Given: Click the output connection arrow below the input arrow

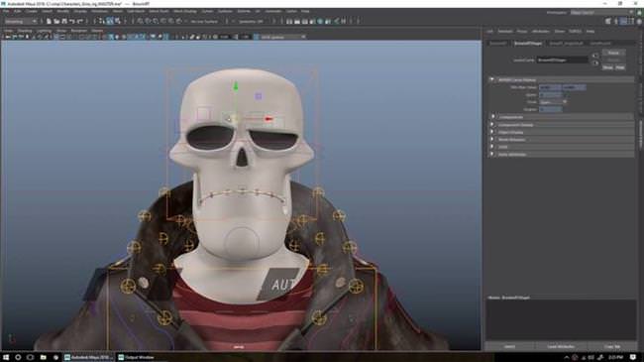Looking at the screenshot, I should click(595, 62).
